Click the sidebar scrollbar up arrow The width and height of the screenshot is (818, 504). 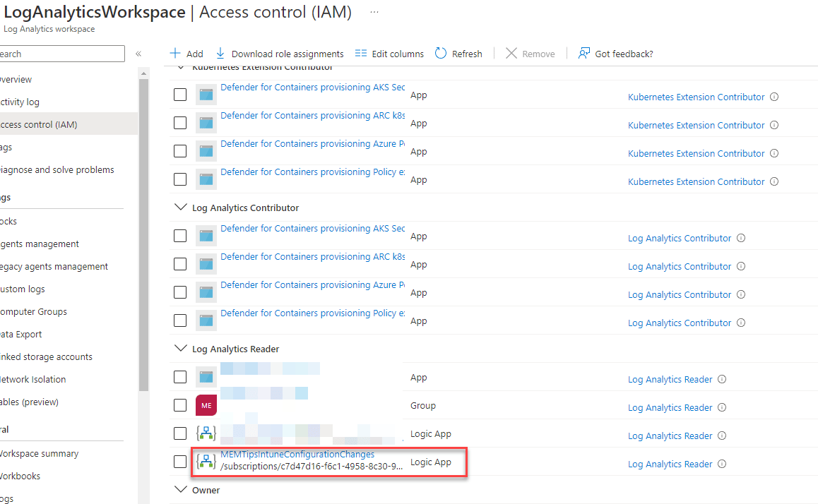click(144, 73)
